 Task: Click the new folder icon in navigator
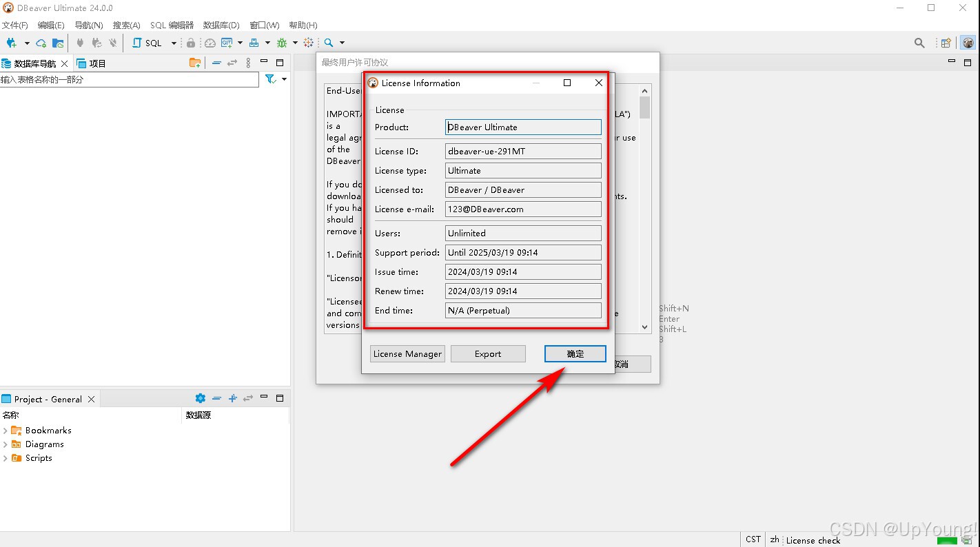coord(195,63)
